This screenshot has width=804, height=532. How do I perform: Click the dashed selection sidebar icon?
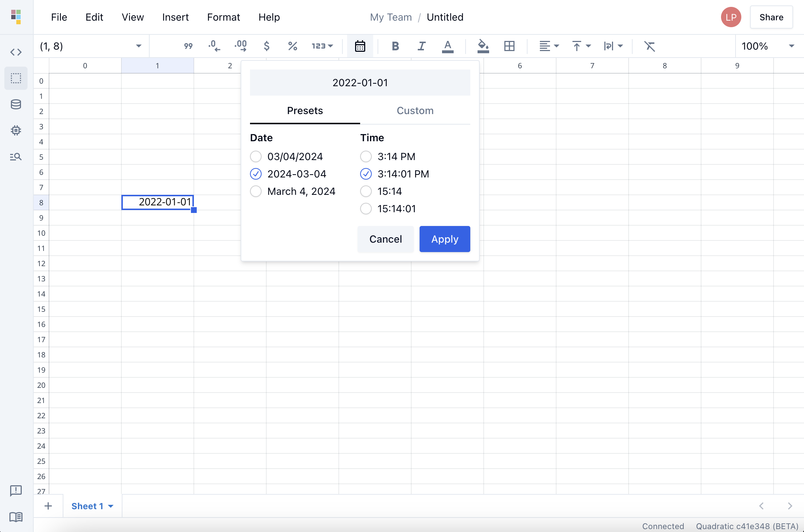coord(16,78)
